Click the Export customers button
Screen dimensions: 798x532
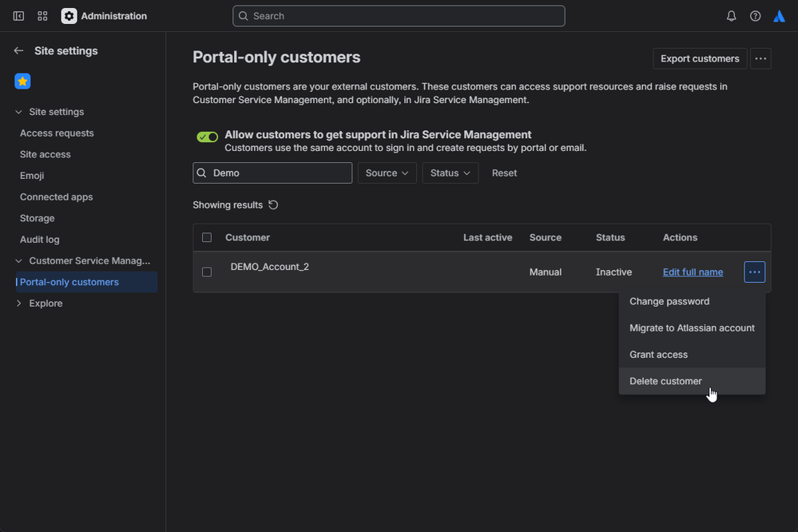(700, 58)
